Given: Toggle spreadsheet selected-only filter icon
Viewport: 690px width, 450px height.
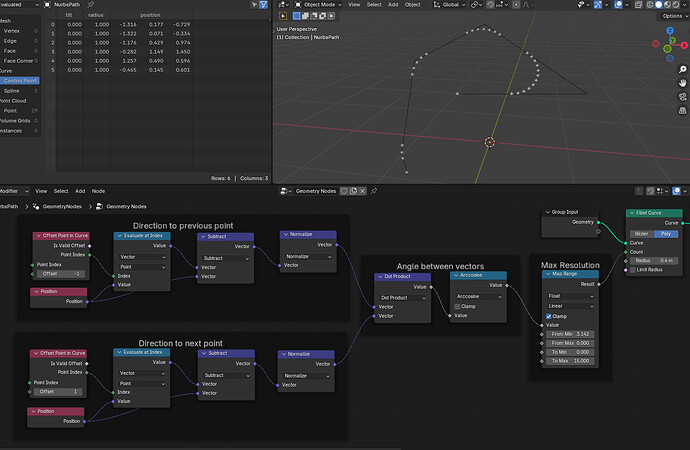Looking at the screenshot, I should pyautogui.click(x=254, y=4).
